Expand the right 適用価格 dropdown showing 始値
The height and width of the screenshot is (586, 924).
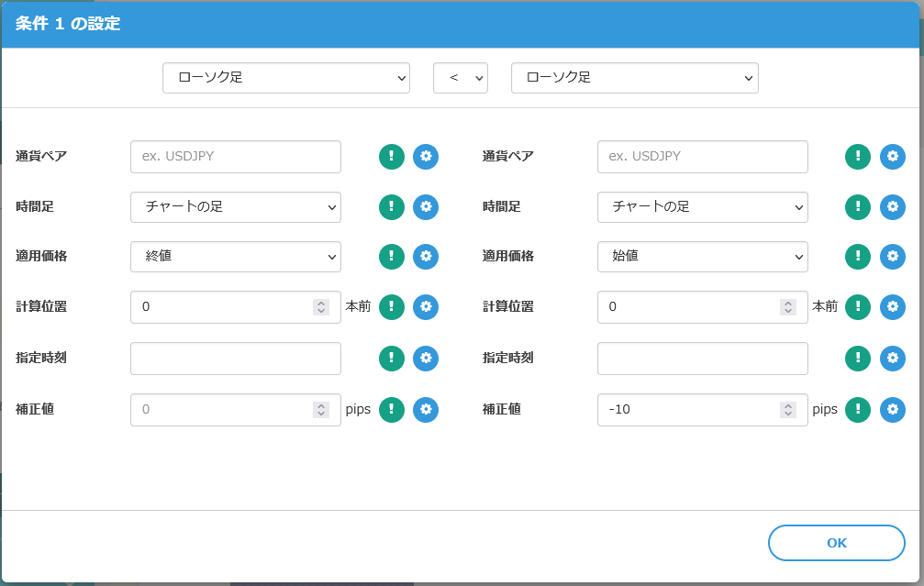tap(702, 257)
